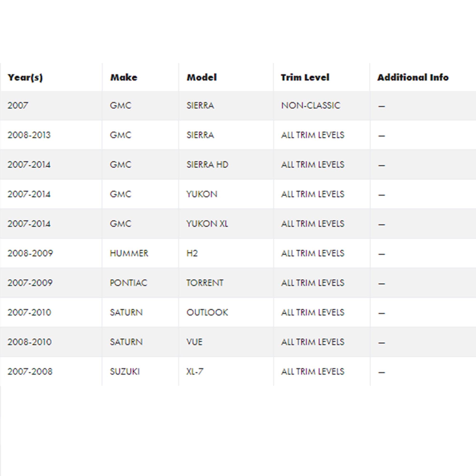Click the XL-7 model cell

[x=195, y=372]
